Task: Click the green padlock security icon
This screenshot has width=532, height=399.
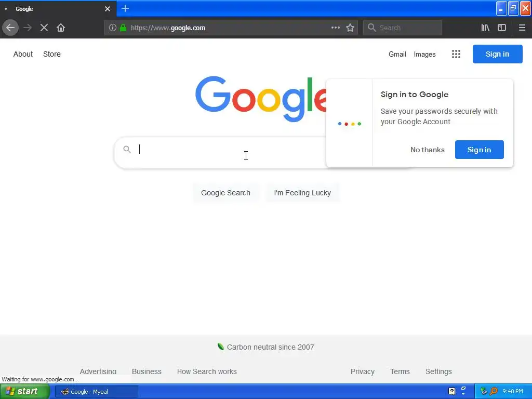Action: tap(123, 28)
